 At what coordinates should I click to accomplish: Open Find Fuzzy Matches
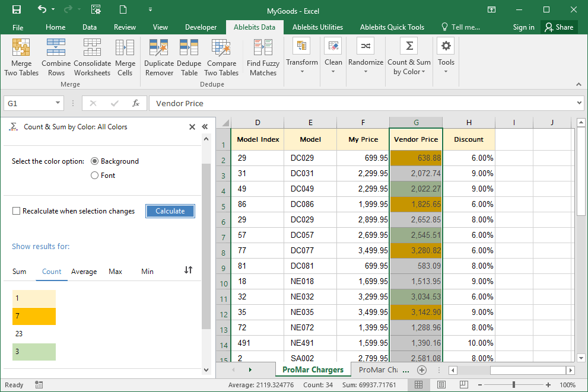pyautogui.click(x=263, y=58)
